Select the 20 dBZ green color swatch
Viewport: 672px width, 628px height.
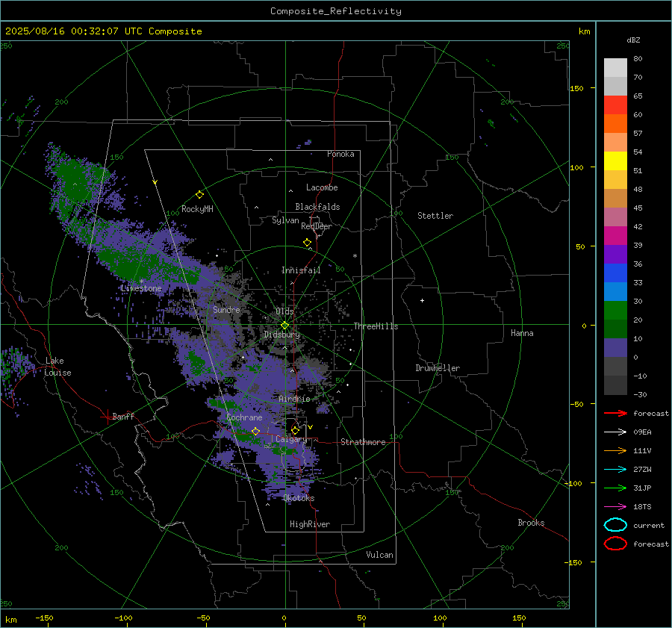pos(615,311)
